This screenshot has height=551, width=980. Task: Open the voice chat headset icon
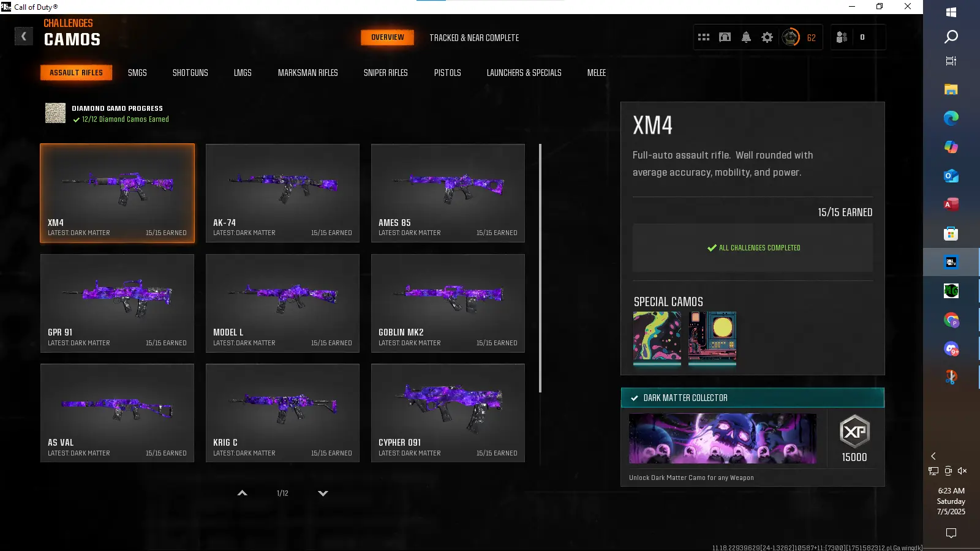click(725, 37)
